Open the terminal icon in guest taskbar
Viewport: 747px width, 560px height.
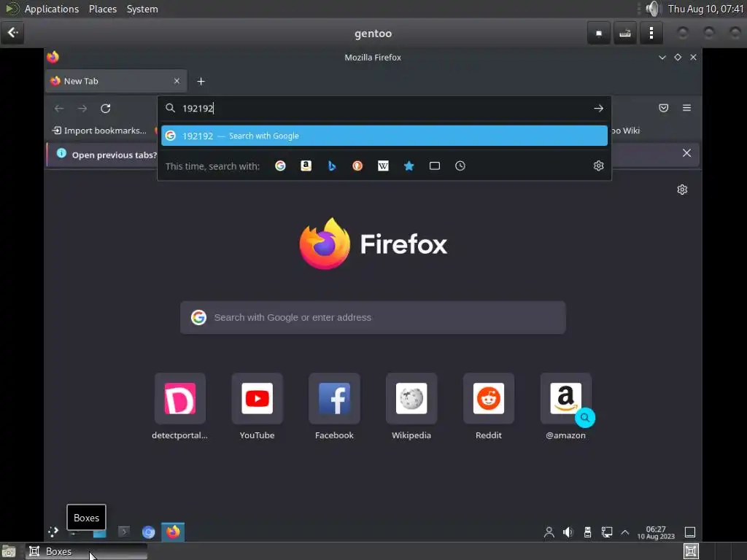pos(123,532)
